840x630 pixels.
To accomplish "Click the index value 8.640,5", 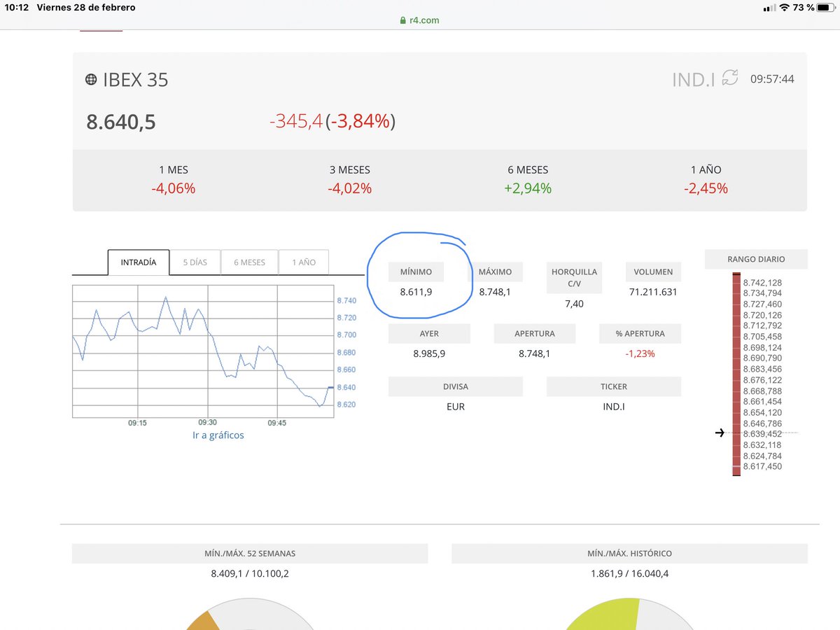I will click(x=121, y=122).
